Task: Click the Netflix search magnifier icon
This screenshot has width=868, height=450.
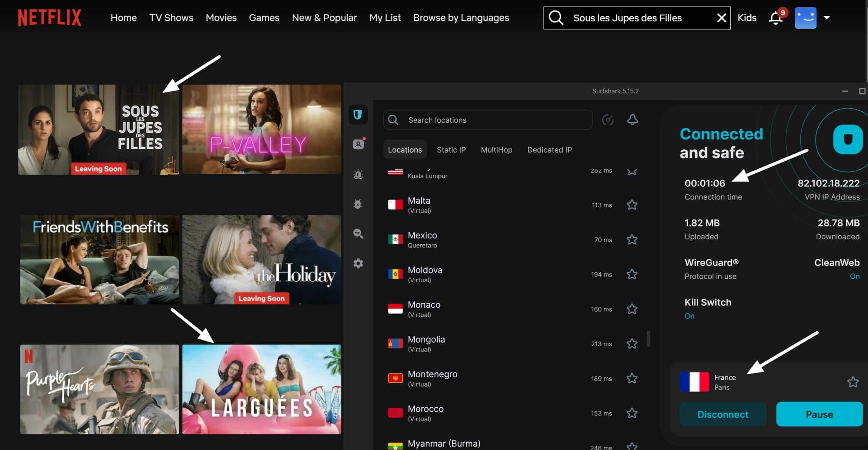Action: pyautogui.click(x=556, y=18)
